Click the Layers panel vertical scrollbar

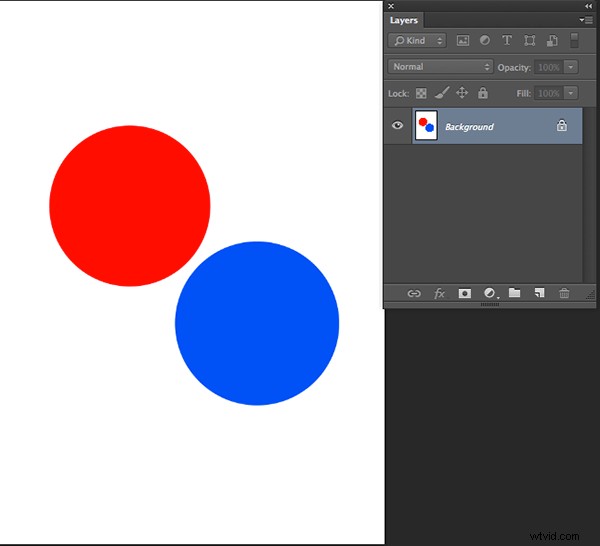pos(589,195)
